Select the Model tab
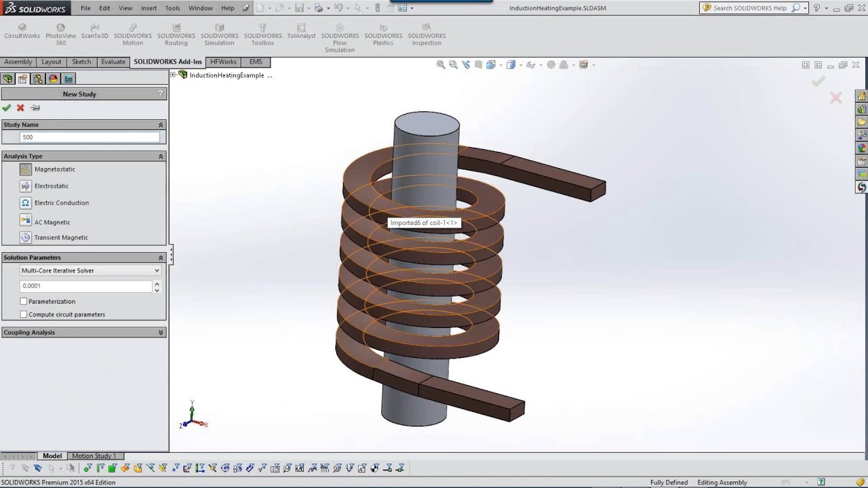This screenshot has width=868, height=488. (52, 455)
